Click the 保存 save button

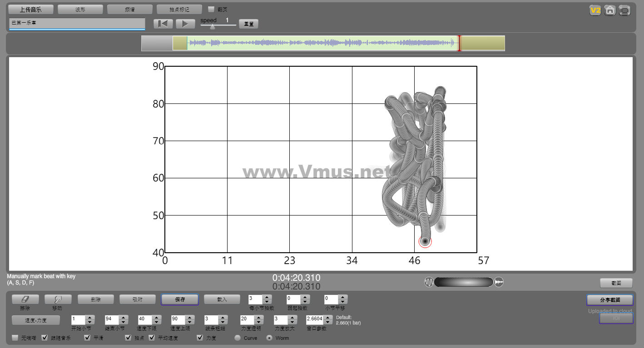coord(179,299)
